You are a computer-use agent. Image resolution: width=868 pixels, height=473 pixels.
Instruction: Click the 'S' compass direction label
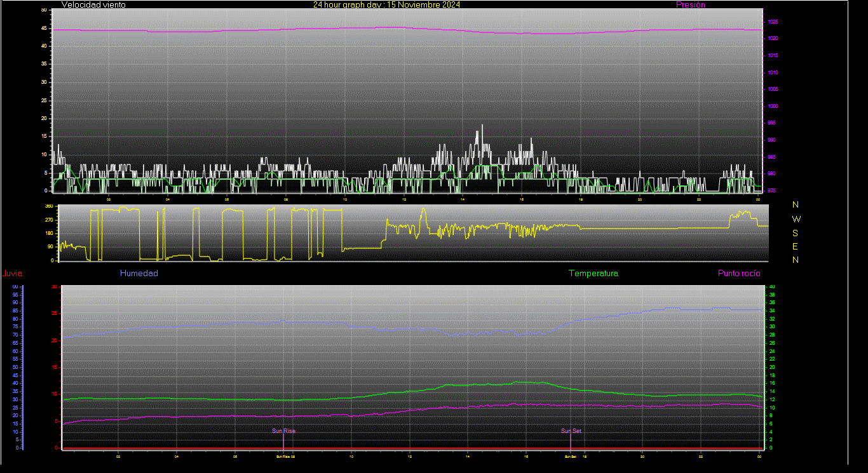point(796,232)
